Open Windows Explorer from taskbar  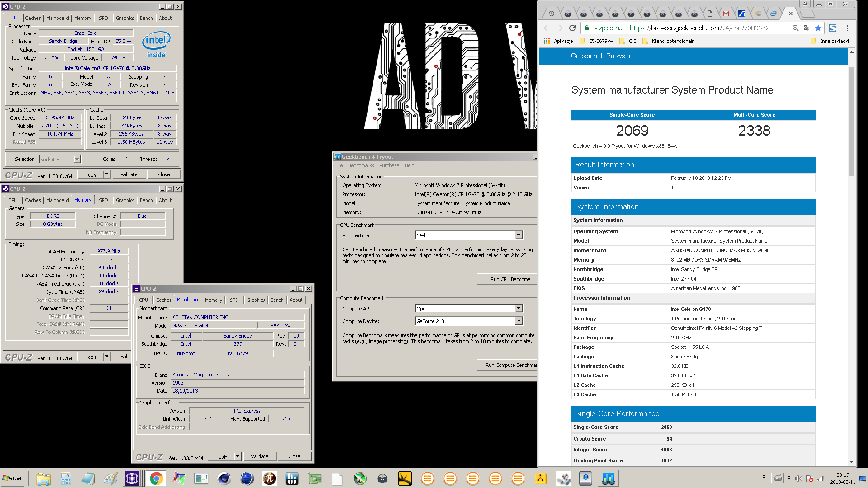(x=43, y=479)
